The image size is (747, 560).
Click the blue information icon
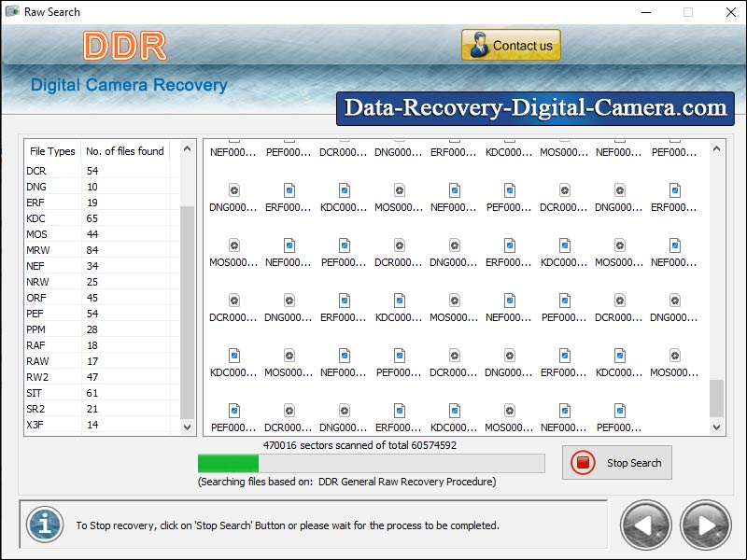click(x=45, y=525)
